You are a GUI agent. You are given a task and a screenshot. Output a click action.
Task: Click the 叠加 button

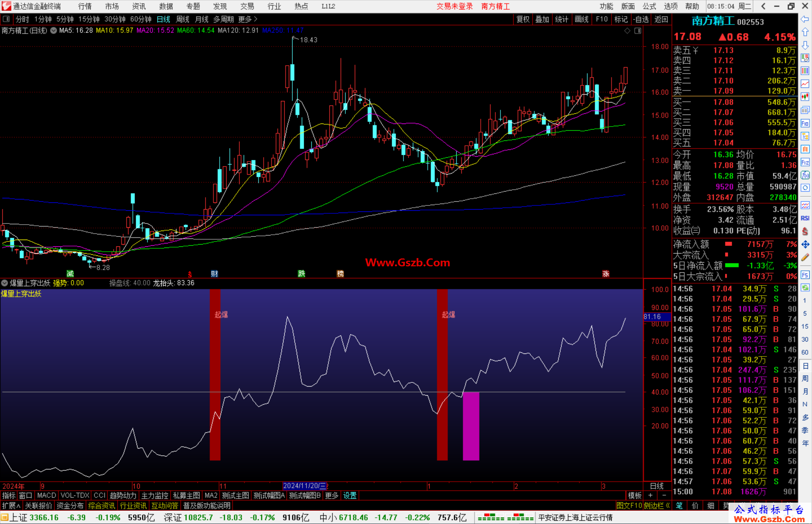pyautogui.click(x=542, y=19)
